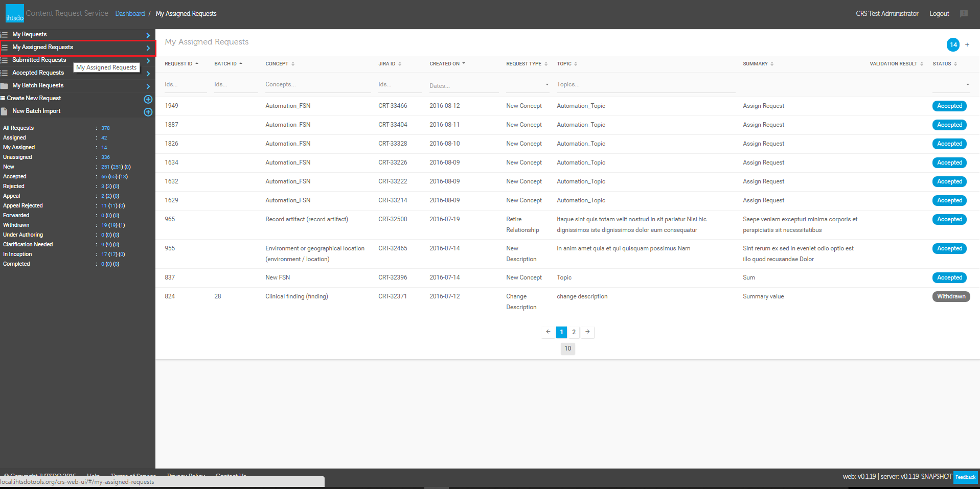The image size is (980, 489).
Task: Open the Request Type filter dropdown
Action: click(527, 85)
